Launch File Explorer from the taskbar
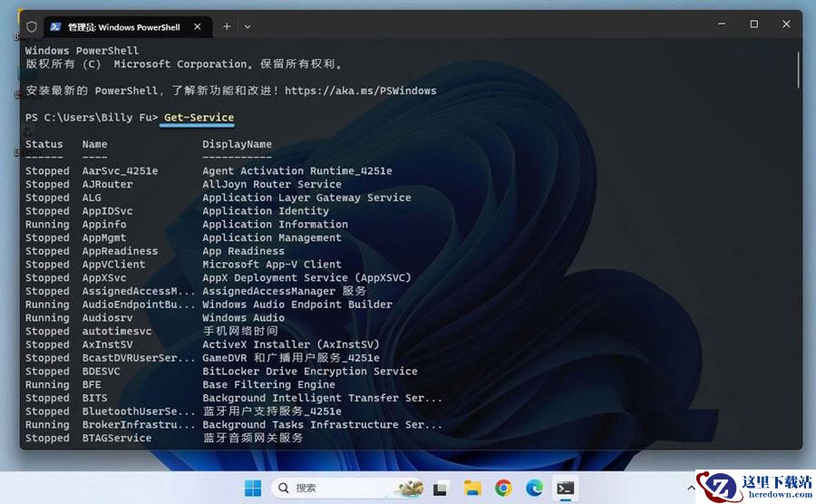 pyautogui.click(x=472, y=488)
